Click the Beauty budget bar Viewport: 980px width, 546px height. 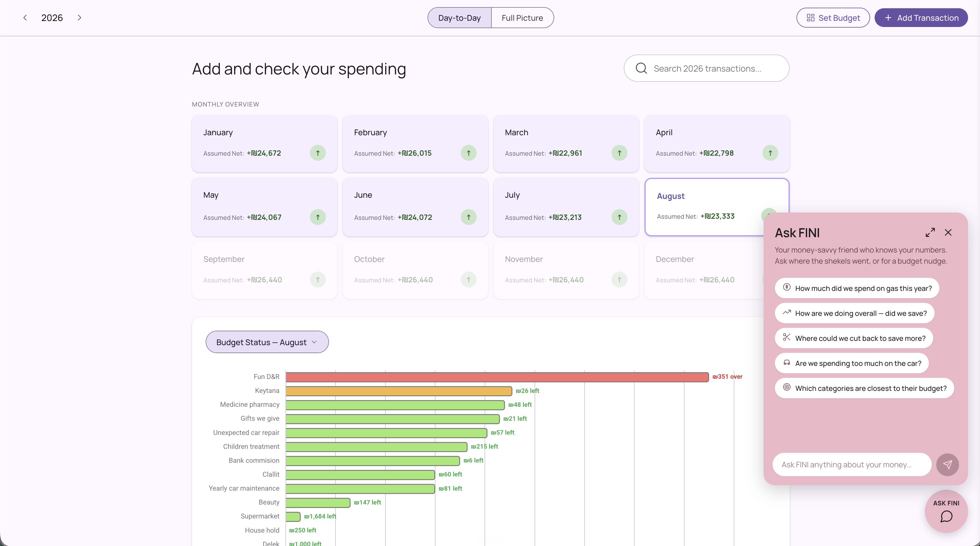click(318, 503)
